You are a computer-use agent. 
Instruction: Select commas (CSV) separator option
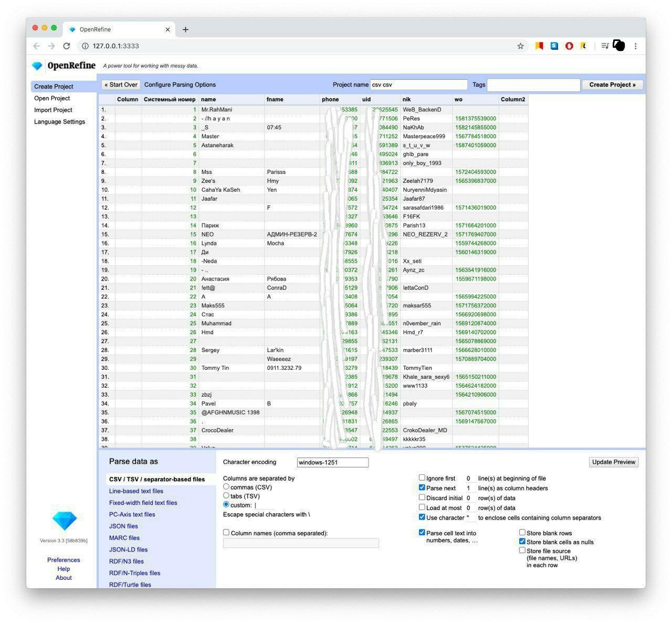coord(226,487)
